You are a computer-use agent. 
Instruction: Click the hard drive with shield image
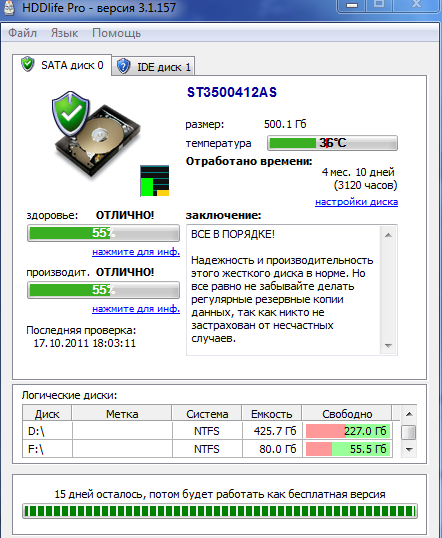coord(96,134)
